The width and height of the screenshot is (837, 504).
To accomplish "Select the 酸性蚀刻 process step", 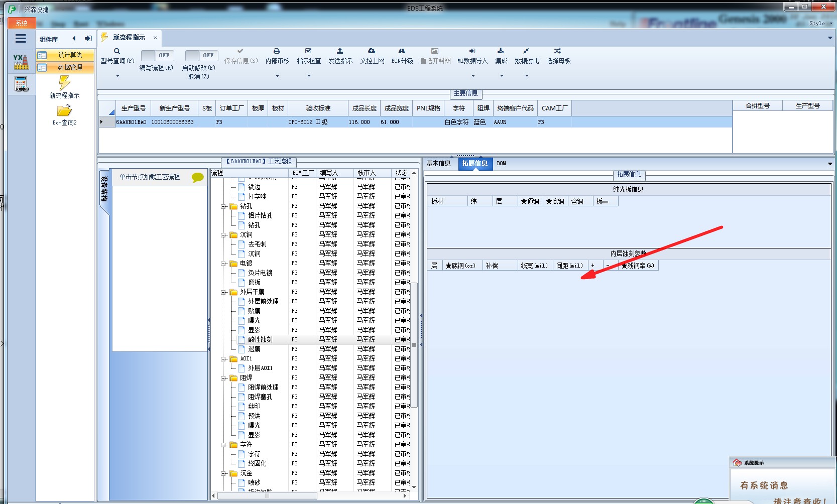I will (260, 340).
